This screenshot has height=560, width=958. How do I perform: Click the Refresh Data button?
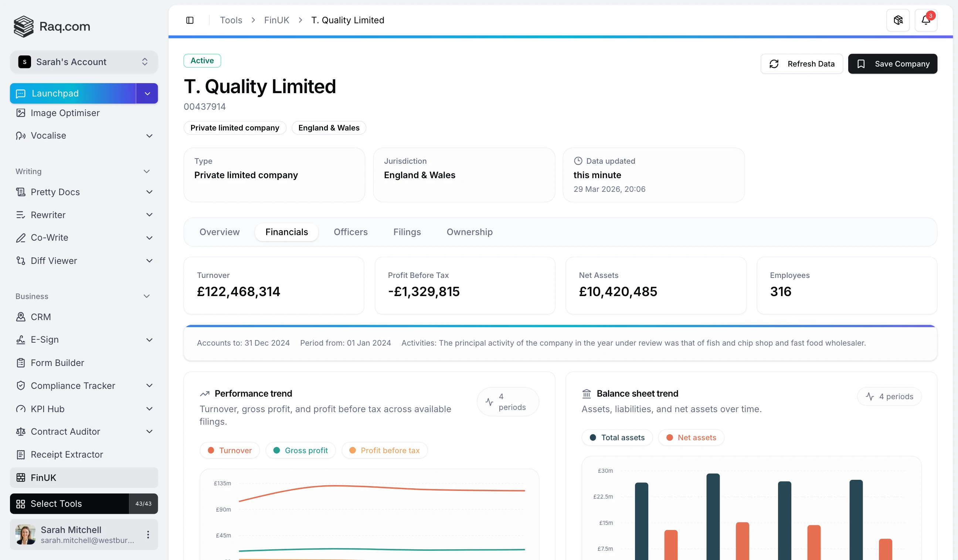point(801,64)
